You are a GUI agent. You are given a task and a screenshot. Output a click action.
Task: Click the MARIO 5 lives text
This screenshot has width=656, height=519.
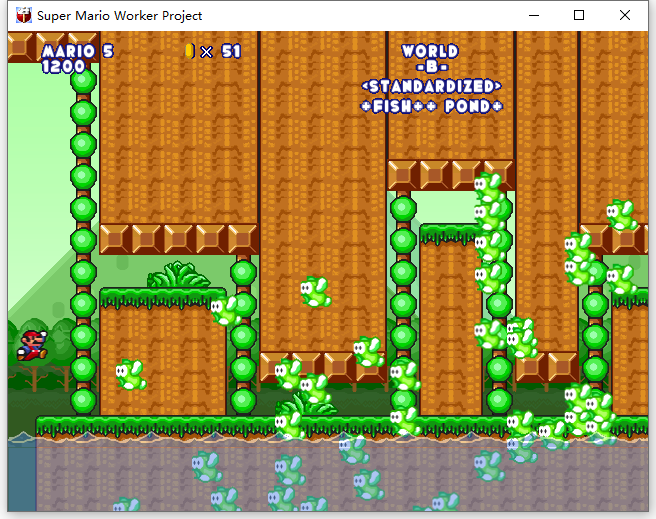[78, 51]
